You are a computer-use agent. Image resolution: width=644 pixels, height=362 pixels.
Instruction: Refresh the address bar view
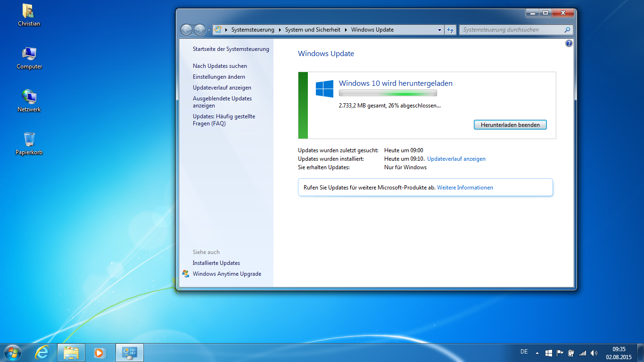tap(450, 30)
